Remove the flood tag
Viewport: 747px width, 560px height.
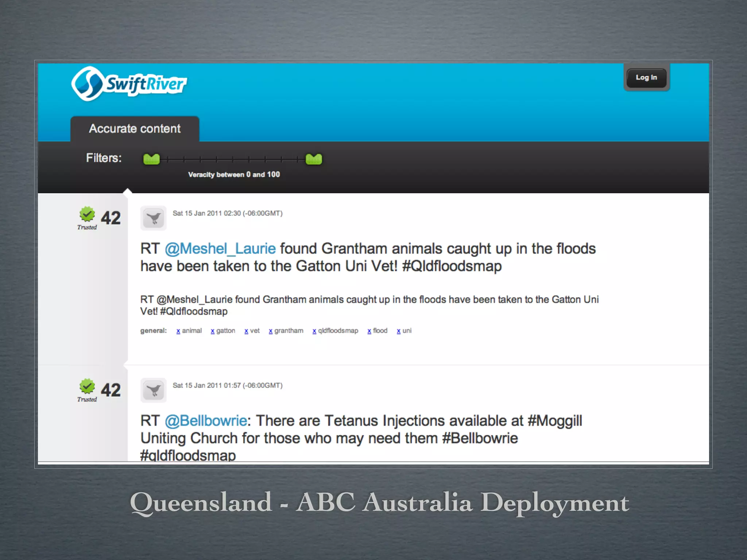tap(369, 331)
